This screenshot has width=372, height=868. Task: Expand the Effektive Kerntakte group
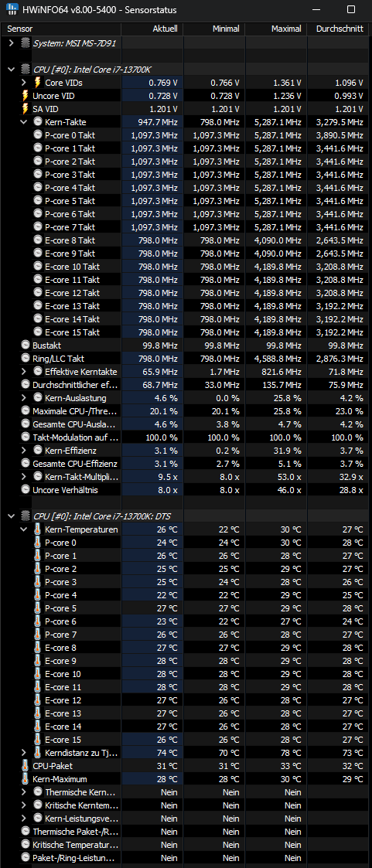(24, 372)
